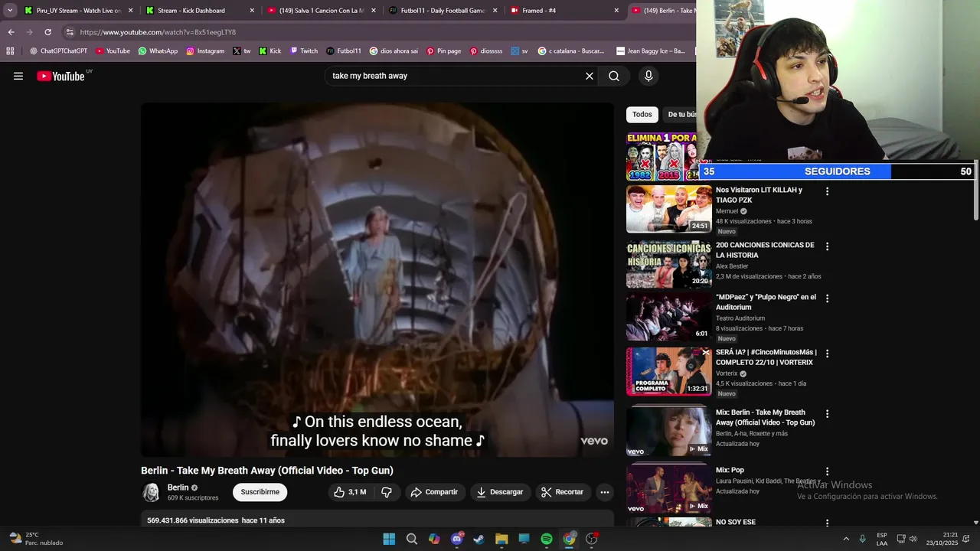Open Spotify from taskbar

pos(547,539)
